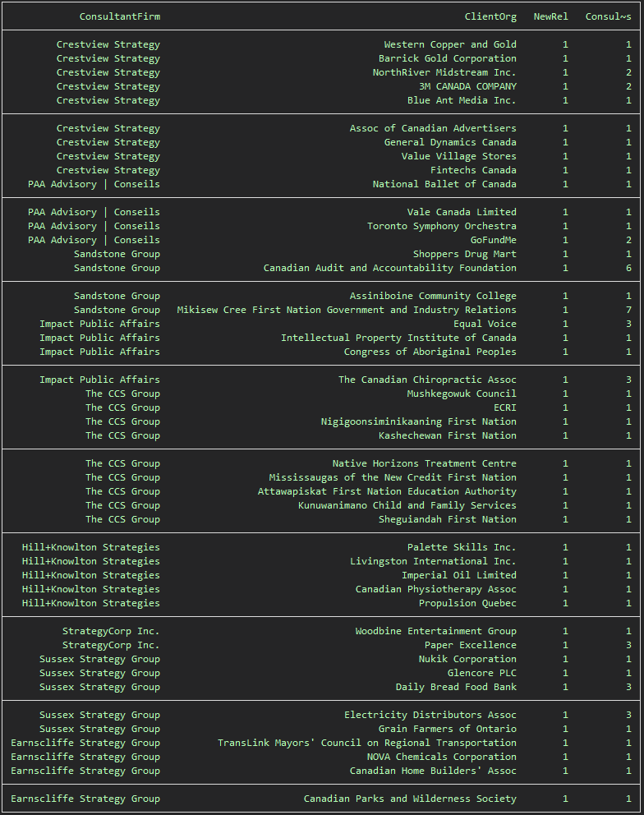This screenshot has height=815, width=644.
Task: Select Palette Skills Inc. client
Action: tap(462, 547)
